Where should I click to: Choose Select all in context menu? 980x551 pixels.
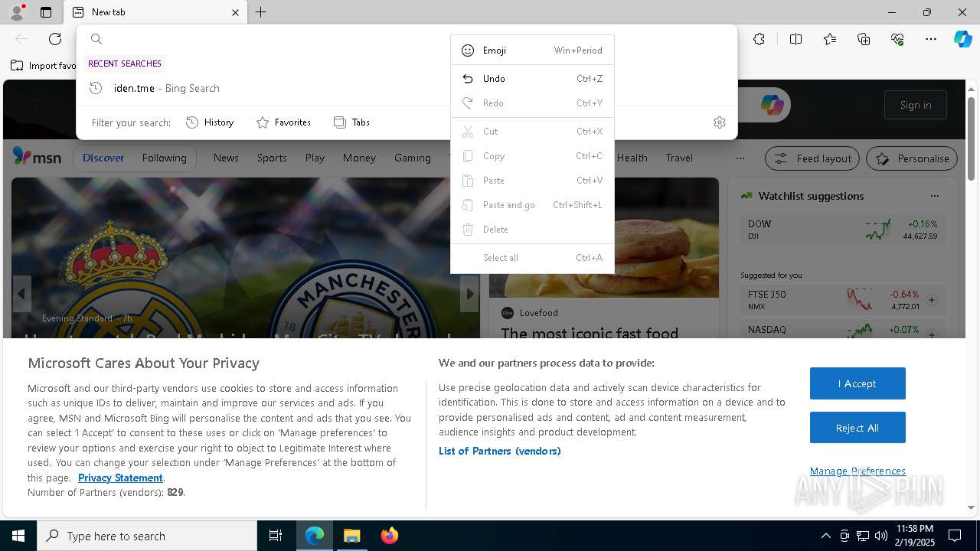coord(532,258)
